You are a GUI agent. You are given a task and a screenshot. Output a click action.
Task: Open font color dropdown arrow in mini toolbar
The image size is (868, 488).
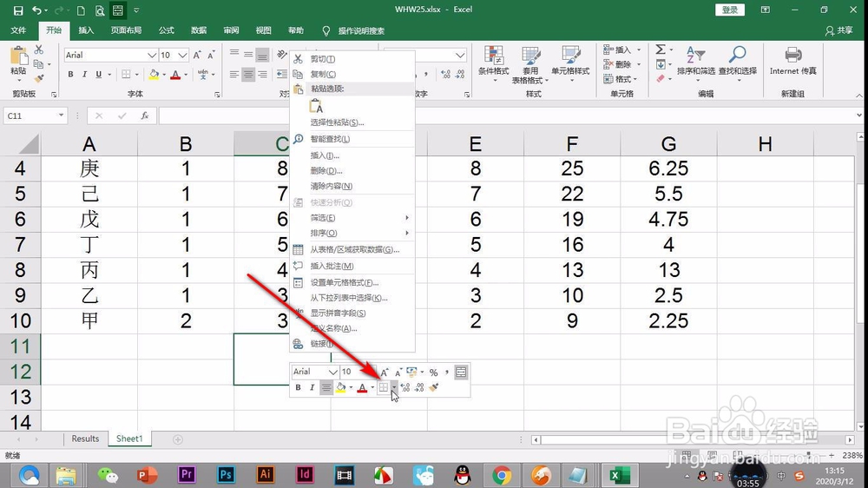(372, 388)
